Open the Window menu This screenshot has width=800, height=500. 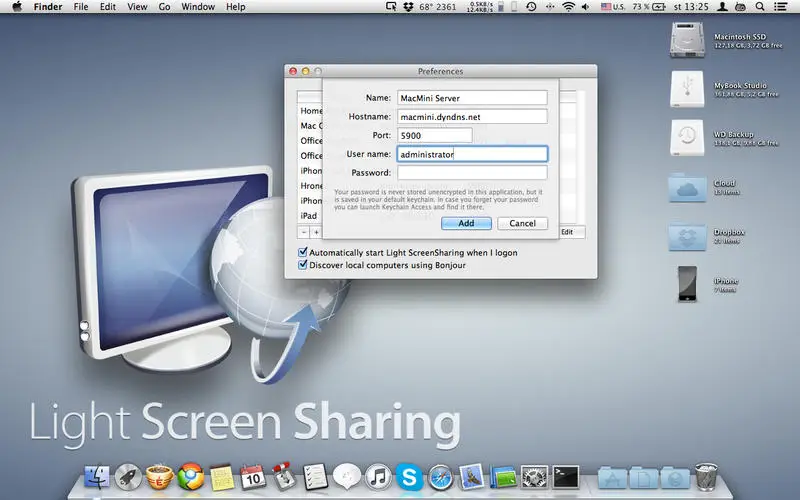click(197, 7)
